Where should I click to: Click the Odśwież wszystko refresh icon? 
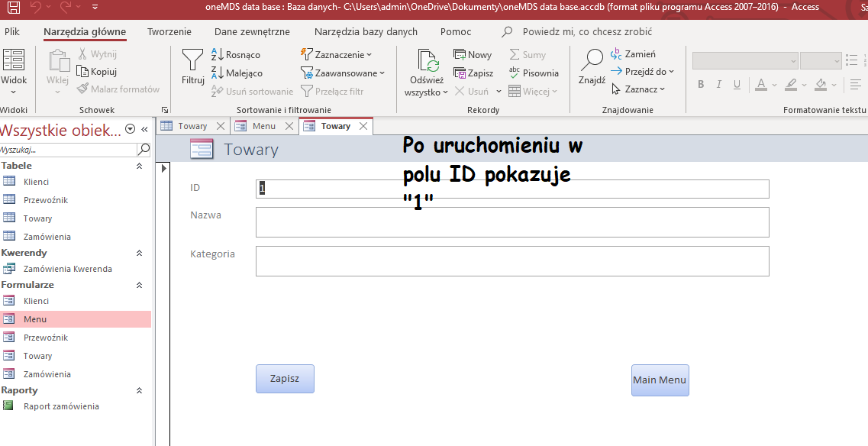[x=427, y=61]
